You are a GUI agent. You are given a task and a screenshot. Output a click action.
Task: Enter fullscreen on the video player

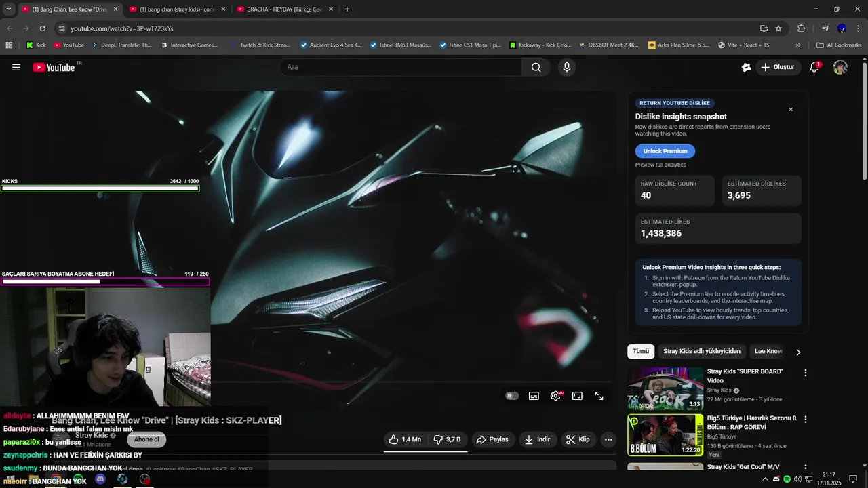[599, 396]
